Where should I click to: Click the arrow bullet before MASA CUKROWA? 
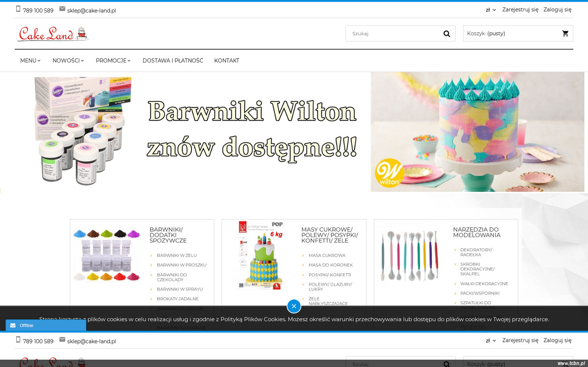303,255
